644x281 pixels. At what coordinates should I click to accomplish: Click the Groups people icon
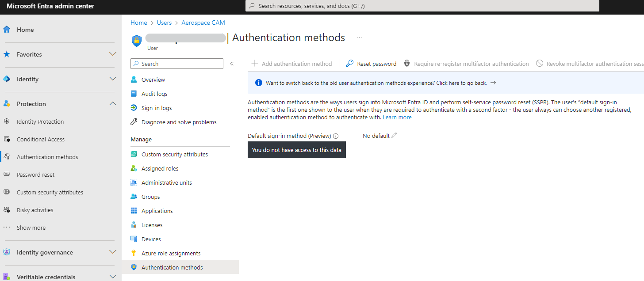coord(134,197)
